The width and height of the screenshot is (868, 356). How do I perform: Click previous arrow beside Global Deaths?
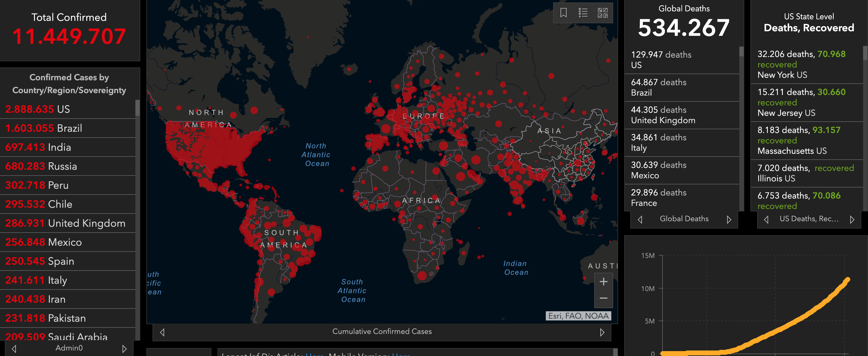tap(640, 219)
